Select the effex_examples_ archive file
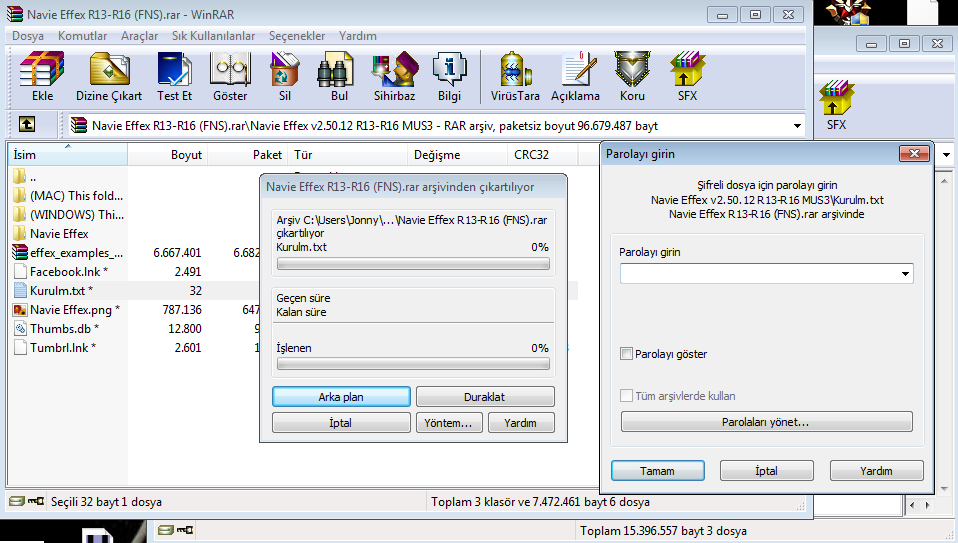The width and height of the screenshot is (958, 543). pyautogui.click(x=68, y=252)
